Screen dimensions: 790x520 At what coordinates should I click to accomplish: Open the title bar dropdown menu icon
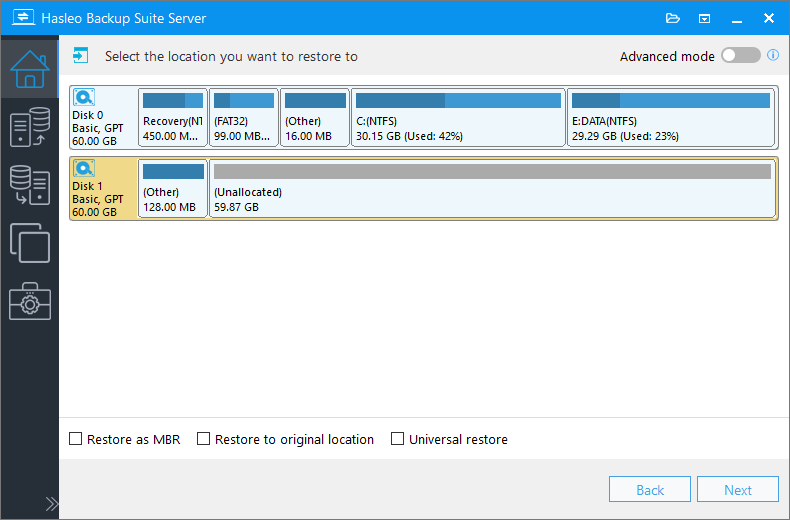pyautogui.click(x=704, y=19)
